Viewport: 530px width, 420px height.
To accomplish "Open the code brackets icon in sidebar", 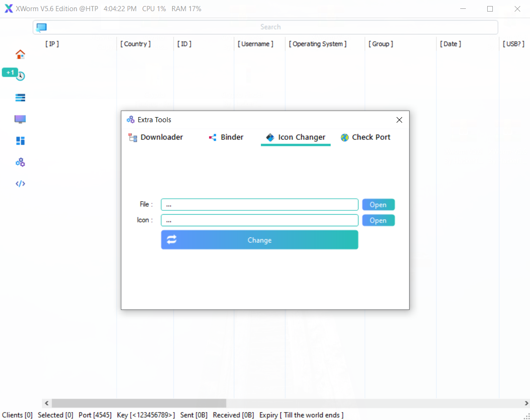I will (x=20, y=184).
